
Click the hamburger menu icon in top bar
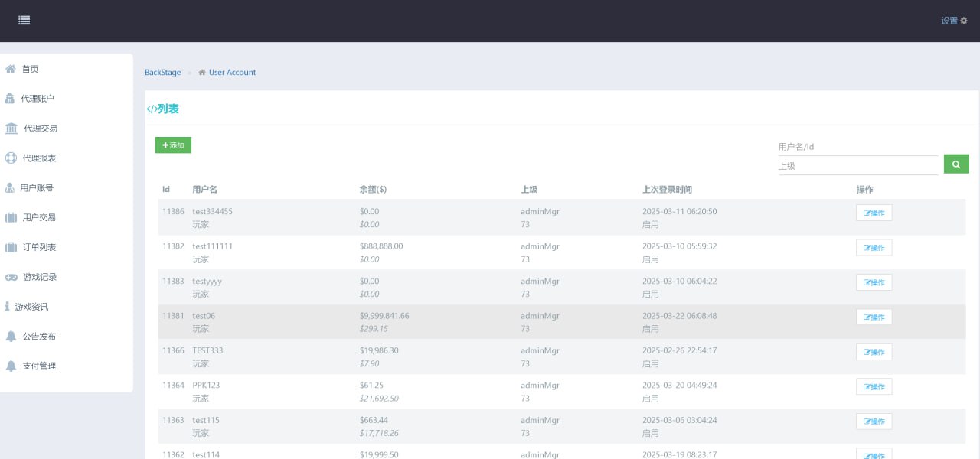(x=24, y=21)
